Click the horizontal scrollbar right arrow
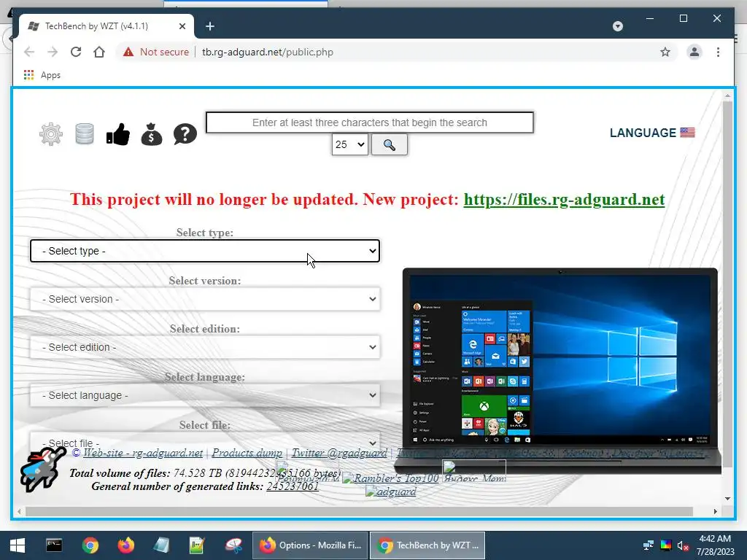This screenshot has height=560, width=747. pos(715,511)
